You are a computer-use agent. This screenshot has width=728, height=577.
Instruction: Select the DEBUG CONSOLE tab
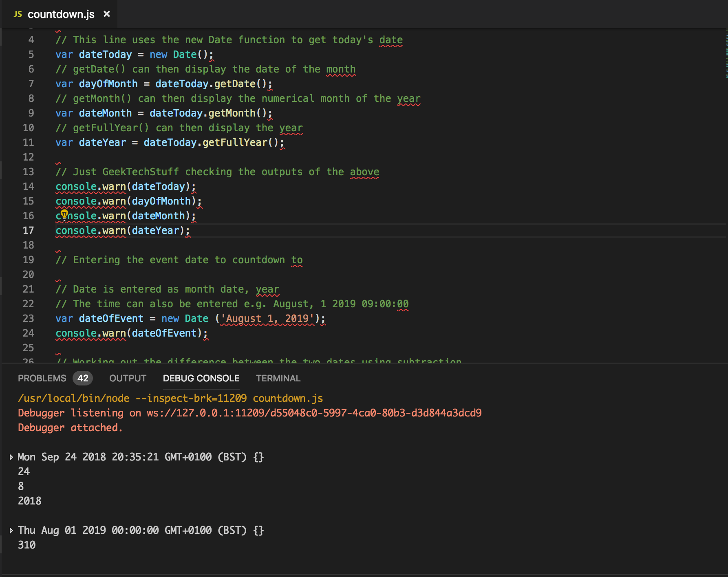click(201, 378)
